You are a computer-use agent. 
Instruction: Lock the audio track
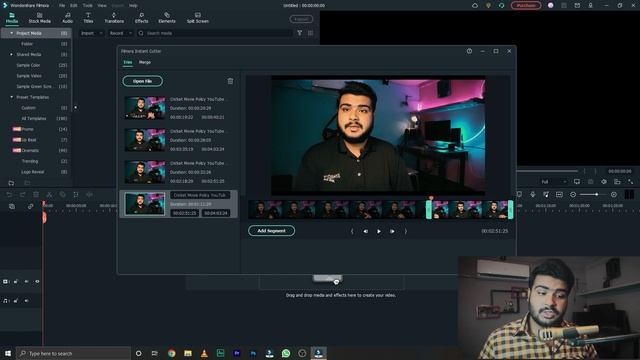click(16, 300)
